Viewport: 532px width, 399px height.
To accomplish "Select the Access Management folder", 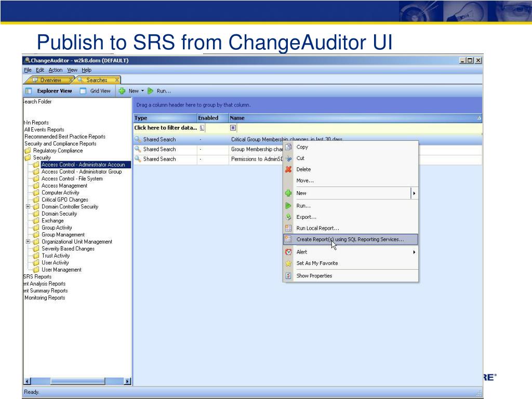I will click(x=64, y=185).
